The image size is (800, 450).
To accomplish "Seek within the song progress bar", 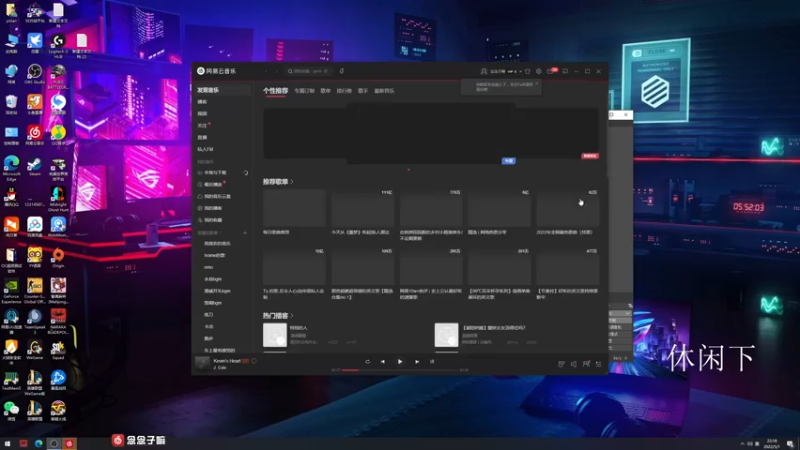I will [400, 370].
